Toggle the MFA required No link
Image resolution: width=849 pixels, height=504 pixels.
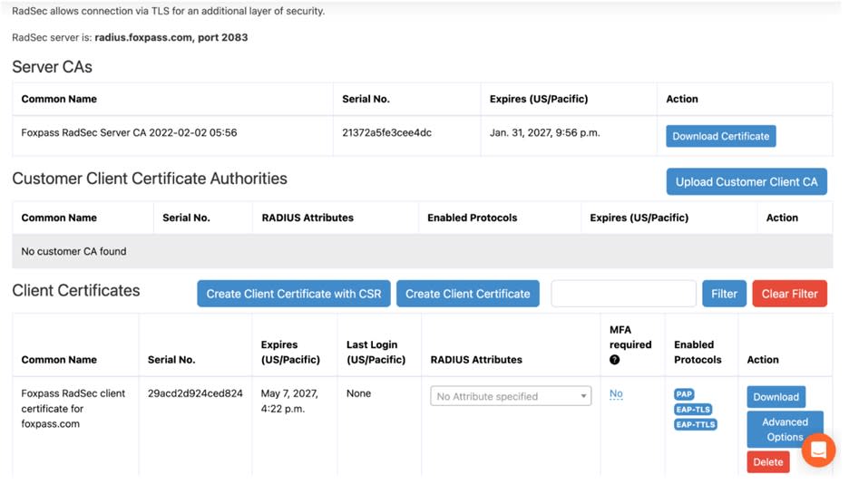tap(616, 393)
